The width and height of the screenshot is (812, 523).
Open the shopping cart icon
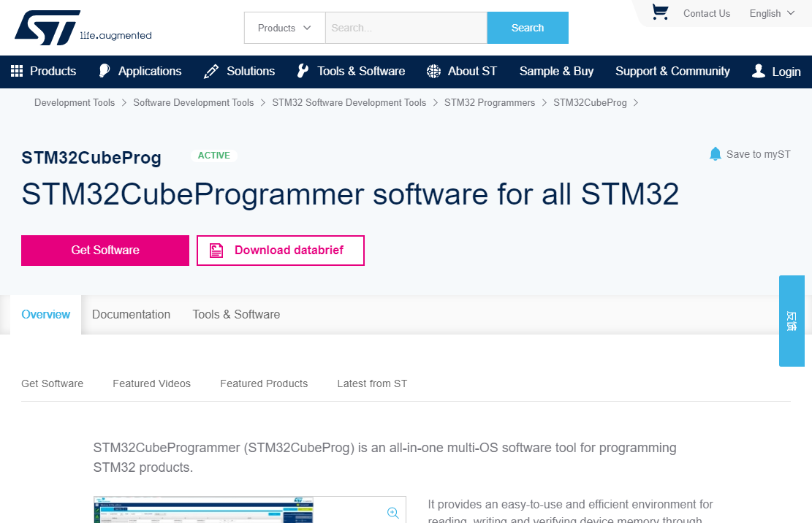click(660, 12)
